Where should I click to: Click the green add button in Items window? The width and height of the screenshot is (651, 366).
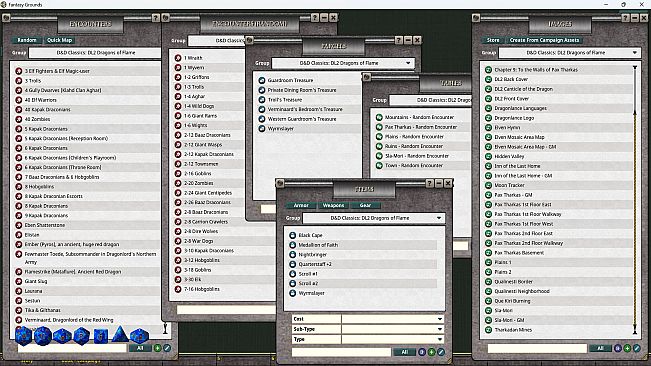click(x=431, y=352)
